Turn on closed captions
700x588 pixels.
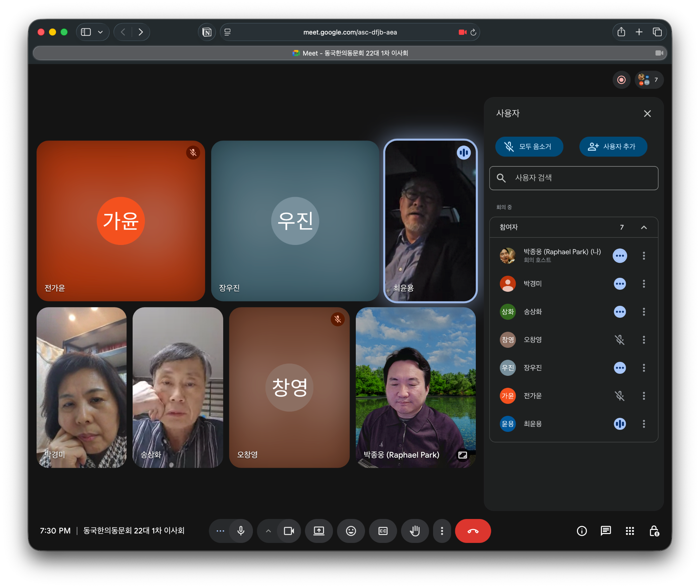pos(383,531)
